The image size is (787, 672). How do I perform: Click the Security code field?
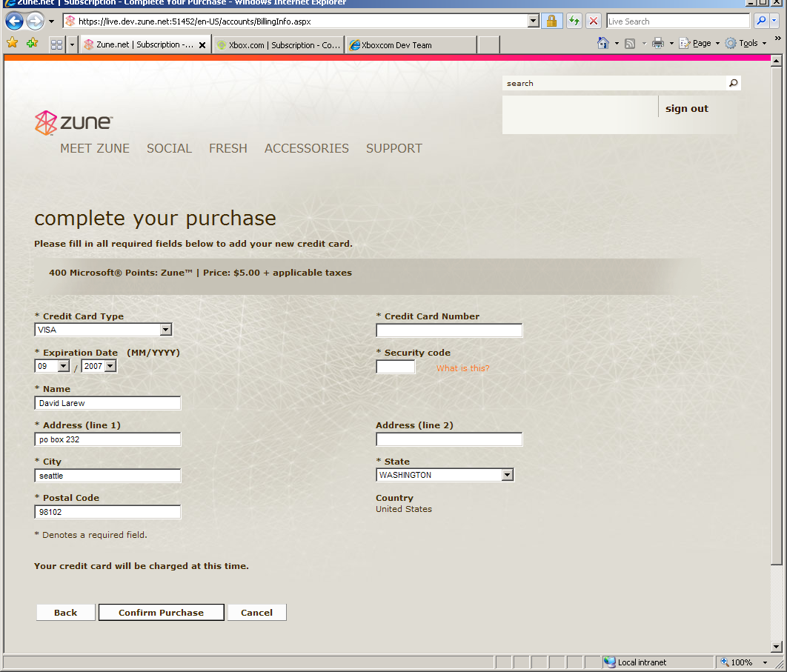click(x=396, y=367)
